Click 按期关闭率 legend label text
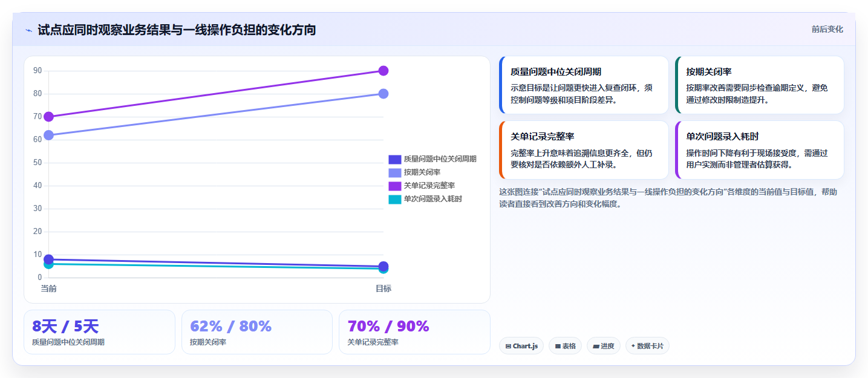This screenshot has width=868, height=378. pos(422,172)
